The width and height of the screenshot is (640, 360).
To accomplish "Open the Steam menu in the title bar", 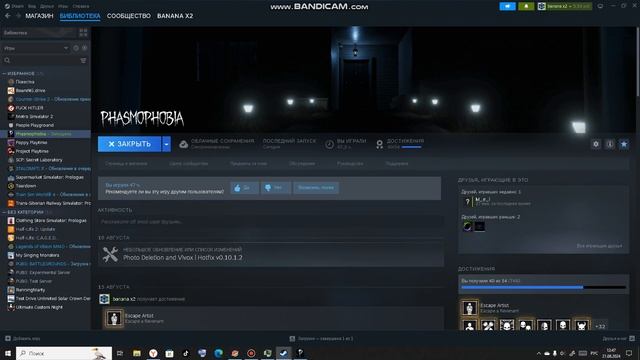I will click(14, 6).
